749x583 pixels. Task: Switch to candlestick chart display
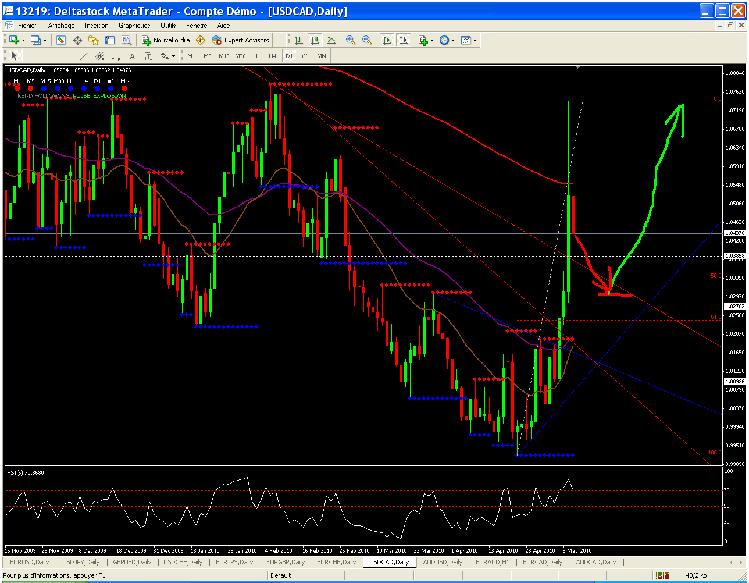click(x=314, y=40)
